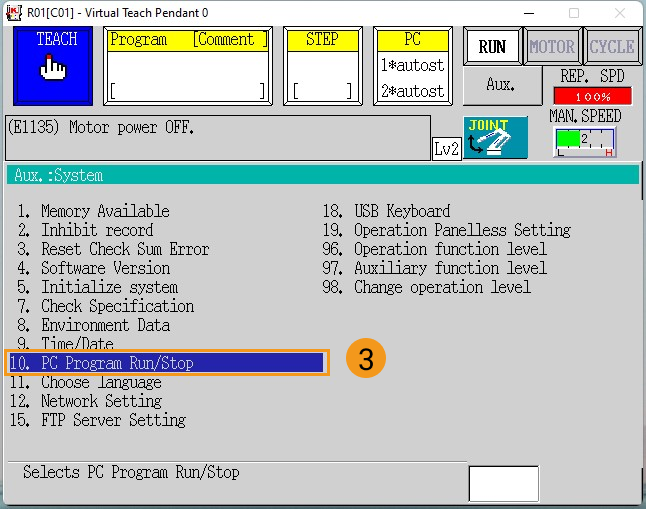
Task: Select 18. USB Keyboard
Action: click(386, 211)
